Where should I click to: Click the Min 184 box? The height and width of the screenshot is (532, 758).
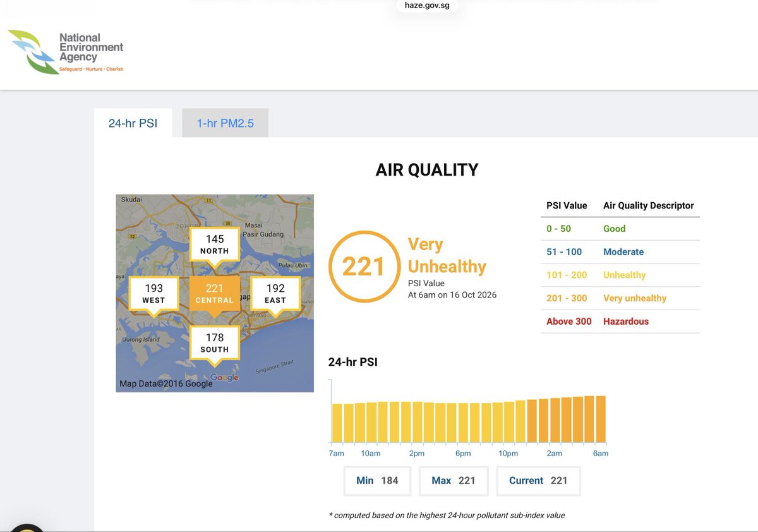coord(377,481)
